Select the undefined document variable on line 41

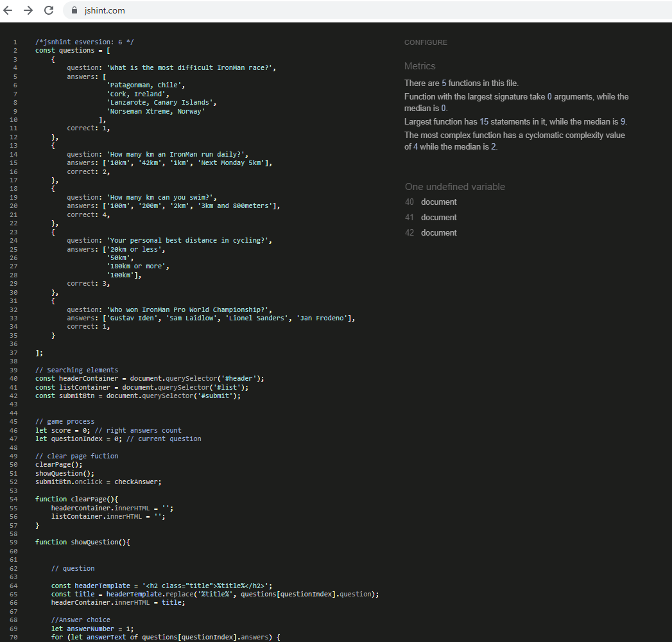click(440, 217)
